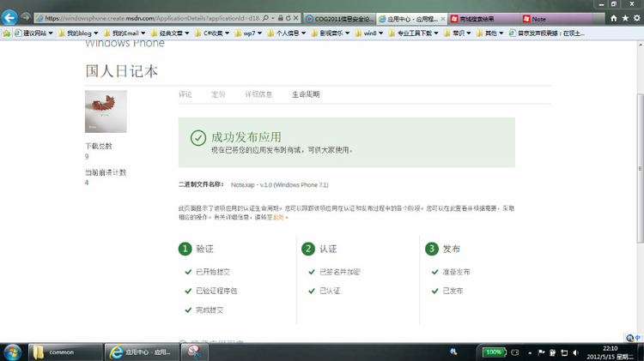
Task: Expand the win8 favorites folder
Action: tap(369, 33)
